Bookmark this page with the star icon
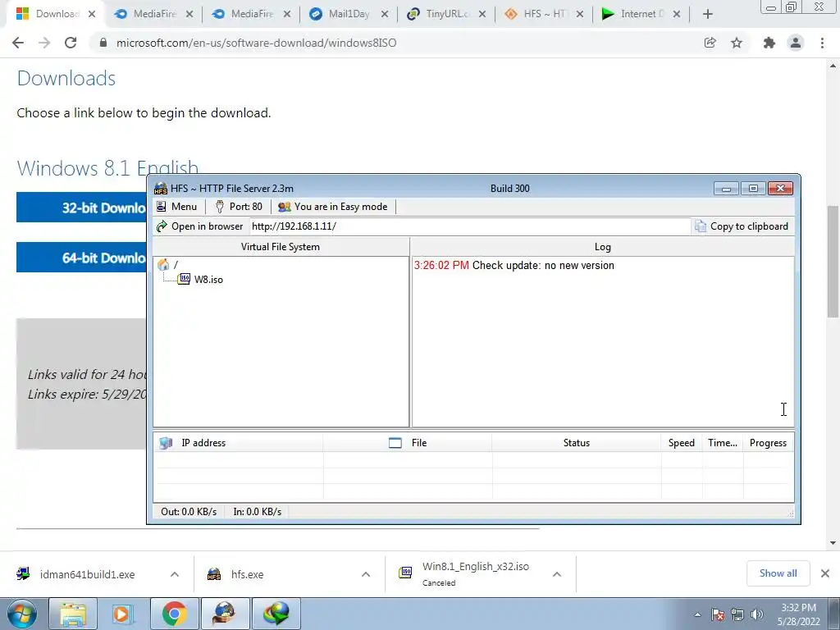Viewport: 840px width, 630px height. click(737, 43)
